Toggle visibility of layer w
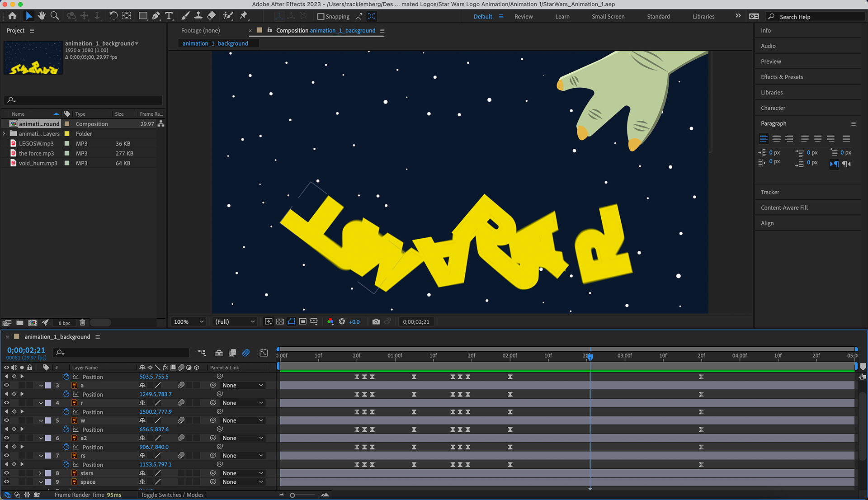 (6, 420)
